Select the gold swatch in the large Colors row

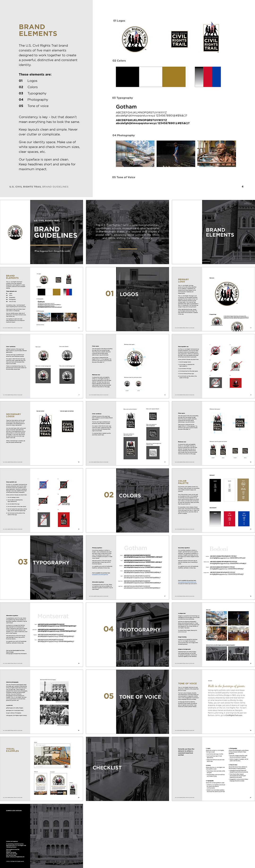pos(174,77)
